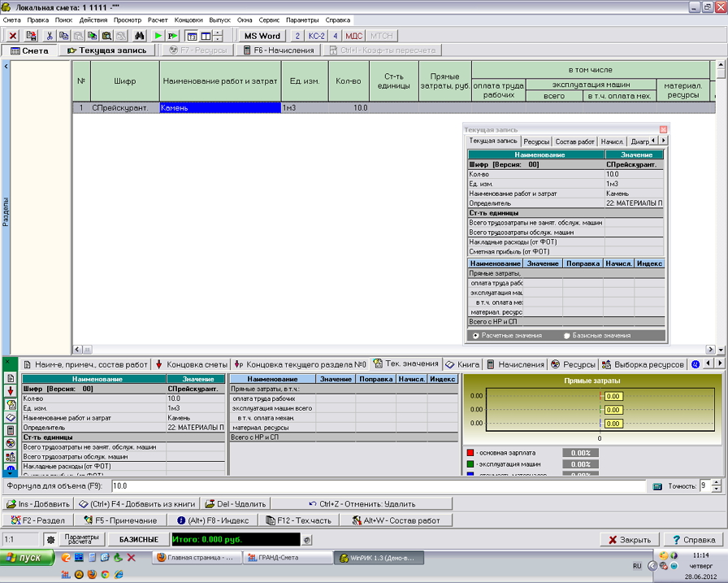Open the Концовки menu
728x583 pixels.
188,19
